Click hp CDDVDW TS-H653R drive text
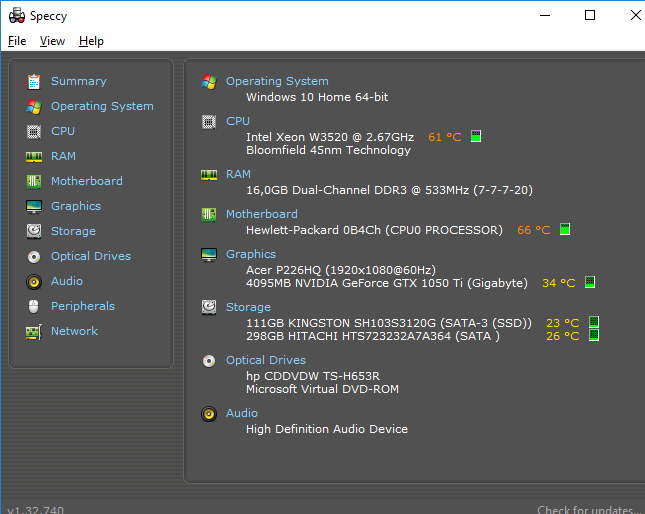The width and height of the screenshot is (645, 514). coord(313,376)
